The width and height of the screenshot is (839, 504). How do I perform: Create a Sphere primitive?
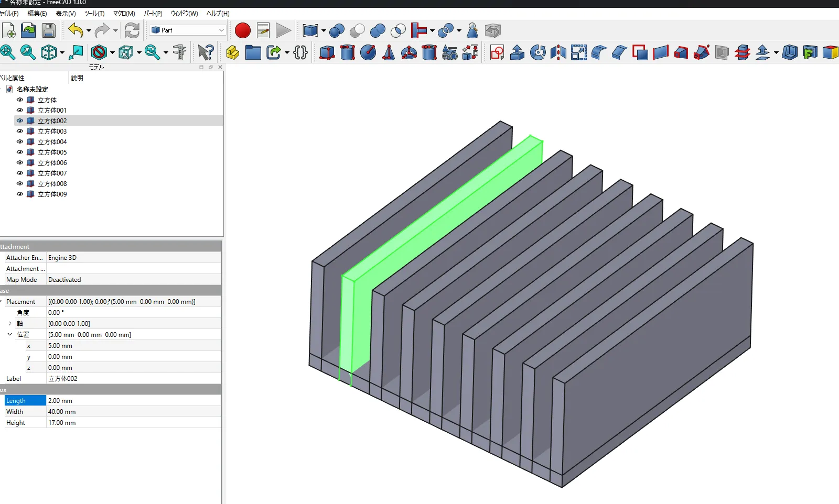pos(368,52)
